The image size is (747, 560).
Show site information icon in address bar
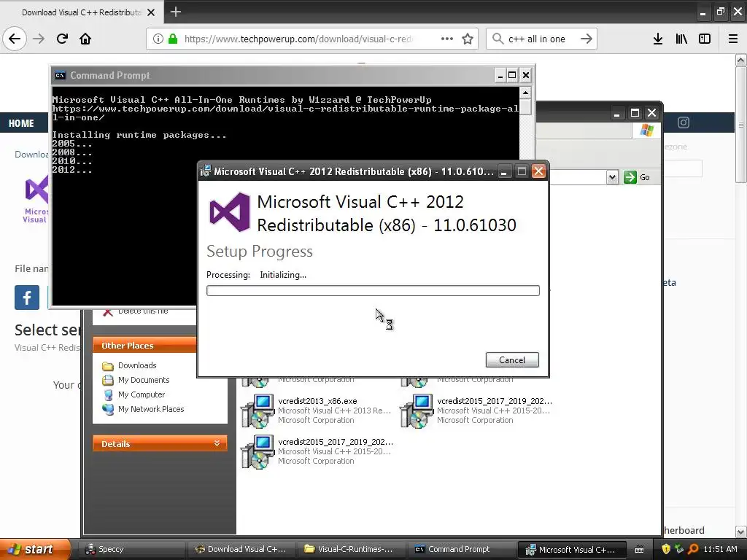pos(158,39)
